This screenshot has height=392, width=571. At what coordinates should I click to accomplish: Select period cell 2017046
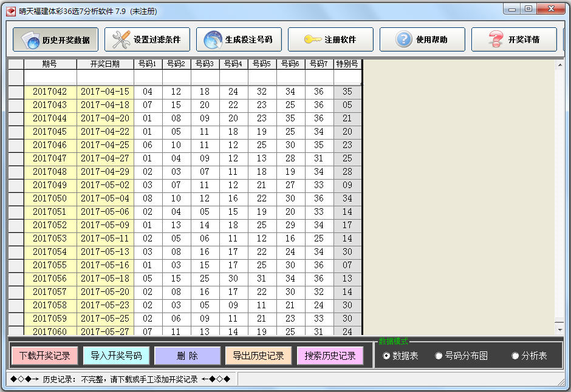coord(50,145)
